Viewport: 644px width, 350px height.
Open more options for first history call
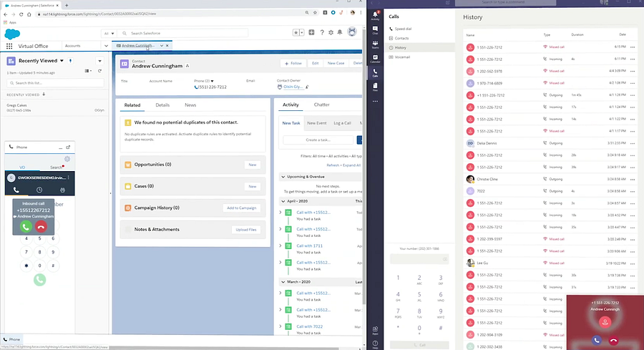[633, 47]
